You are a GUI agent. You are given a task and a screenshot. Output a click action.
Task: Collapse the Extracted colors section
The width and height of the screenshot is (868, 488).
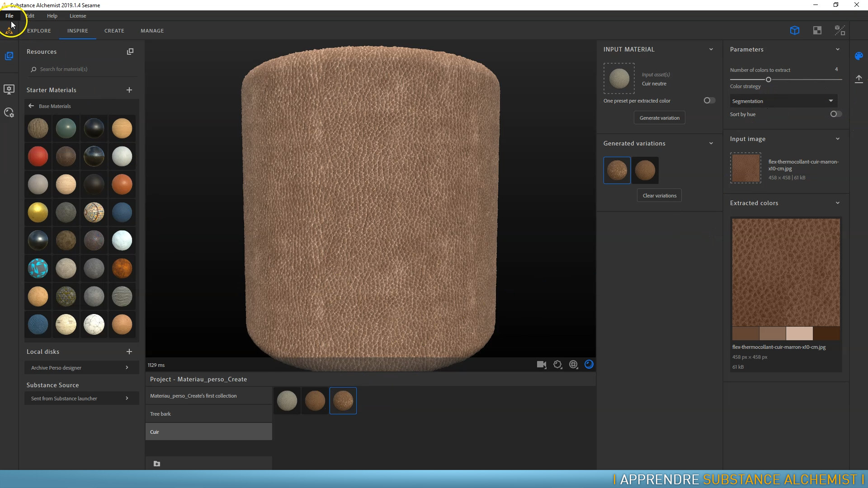838,203
